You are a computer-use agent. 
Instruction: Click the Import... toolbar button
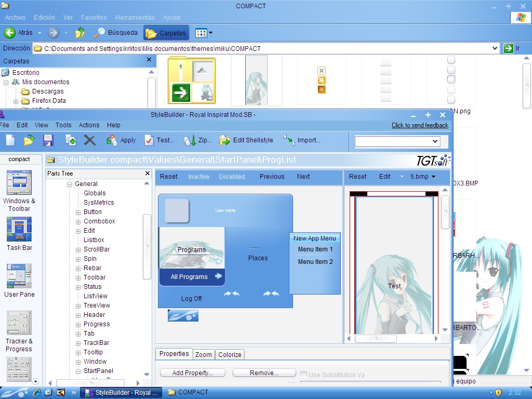click(302, 140)
